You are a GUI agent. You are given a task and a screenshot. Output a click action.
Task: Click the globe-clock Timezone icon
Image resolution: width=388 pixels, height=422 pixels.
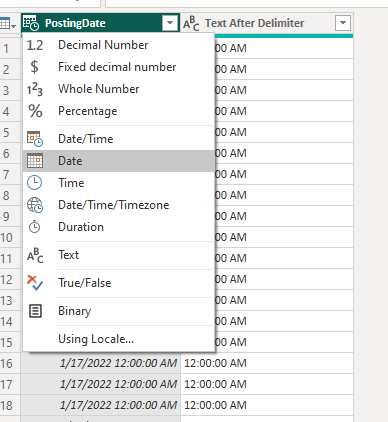click(x=35, y=205)
